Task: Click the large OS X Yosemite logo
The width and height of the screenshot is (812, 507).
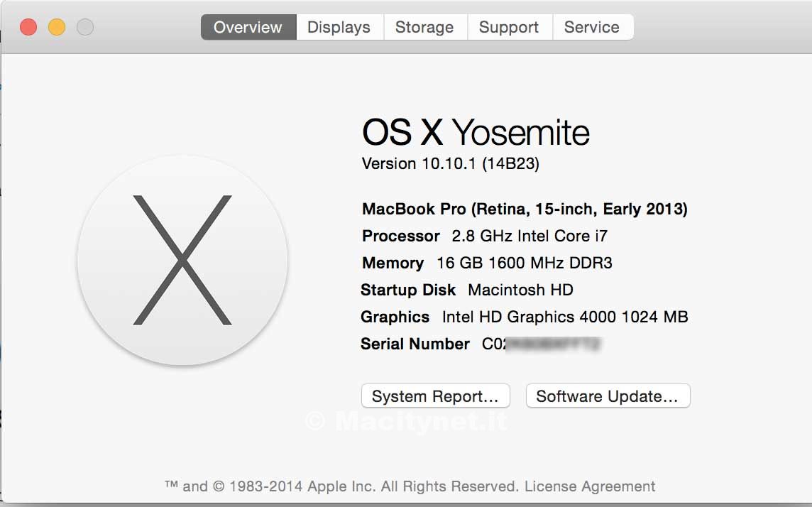Action: [182, 261]
